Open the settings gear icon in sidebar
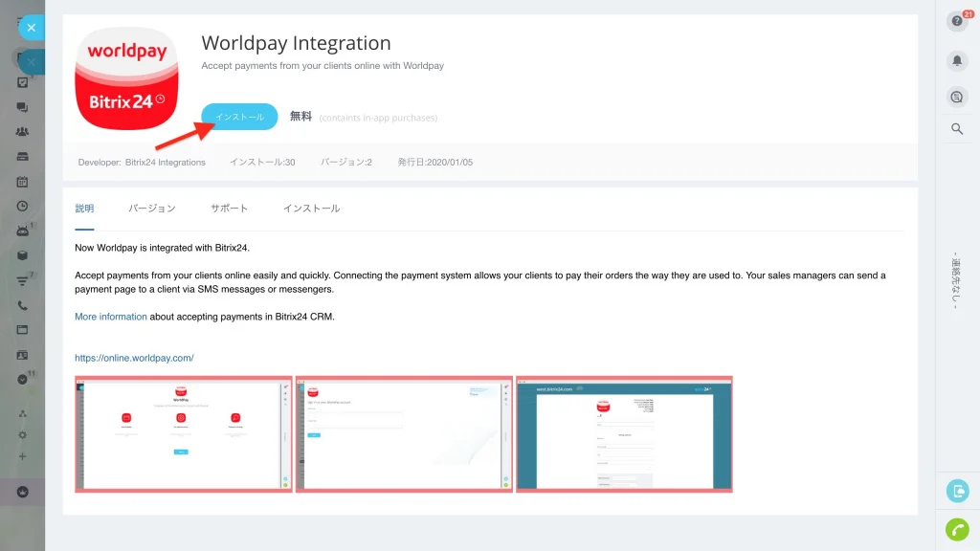 [x=23, y=435]
